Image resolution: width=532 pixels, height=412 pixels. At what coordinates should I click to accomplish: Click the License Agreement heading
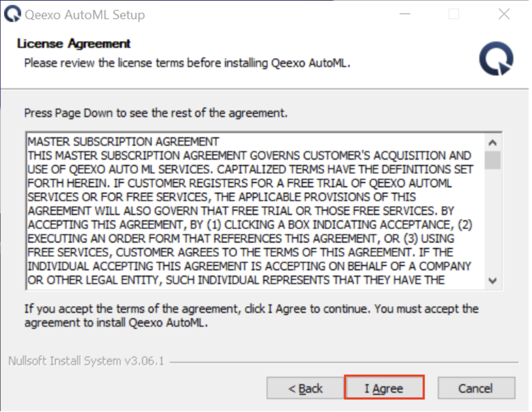click(74, 44)
